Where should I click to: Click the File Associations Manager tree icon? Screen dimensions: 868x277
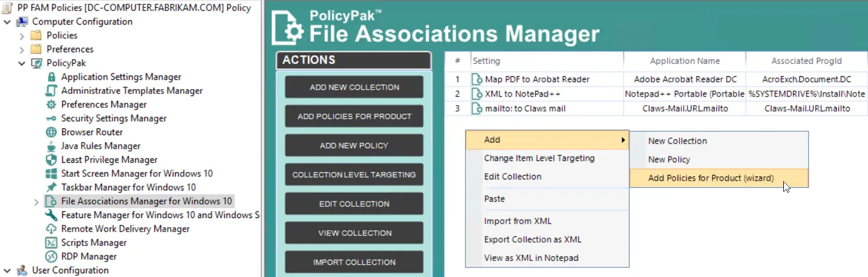click(52, 201)
